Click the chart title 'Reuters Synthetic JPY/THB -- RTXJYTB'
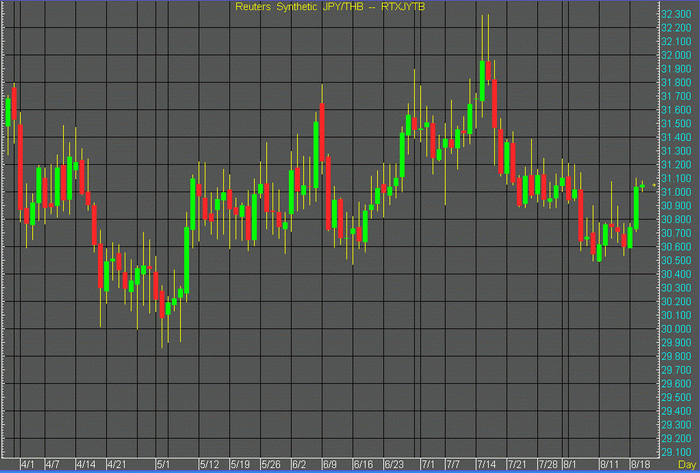 330,7
